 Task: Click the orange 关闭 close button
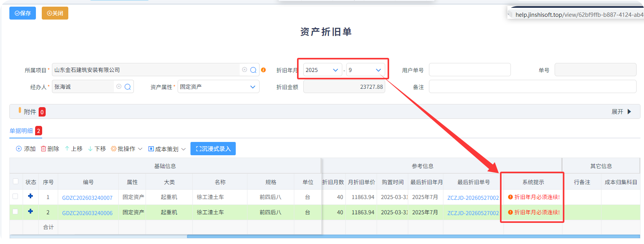click(55, 13)
